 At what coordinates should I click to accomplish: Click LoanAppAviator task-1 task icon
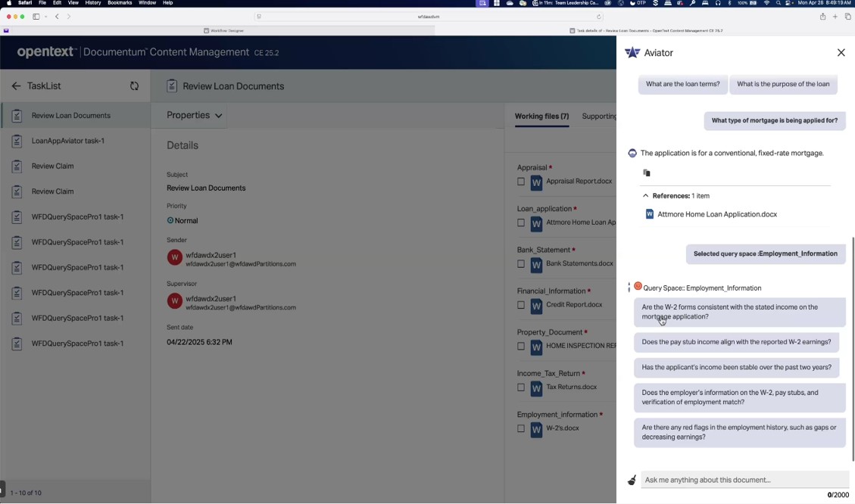[17, 141]
